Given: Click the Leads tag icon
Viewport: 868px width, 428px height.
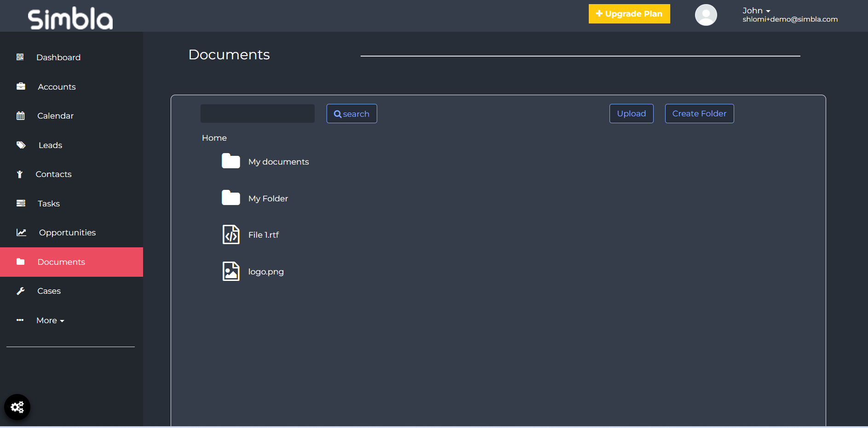Looking at the screenshot, I should click(x=21, y=145).
